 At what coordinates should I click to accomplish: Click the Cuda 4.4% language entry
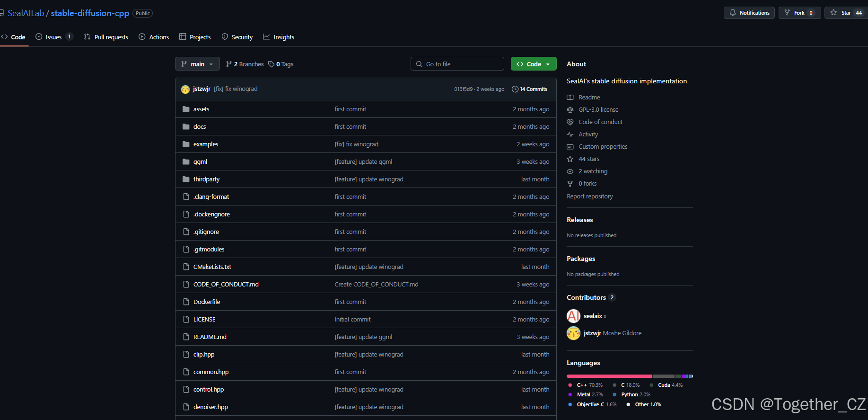666,385
